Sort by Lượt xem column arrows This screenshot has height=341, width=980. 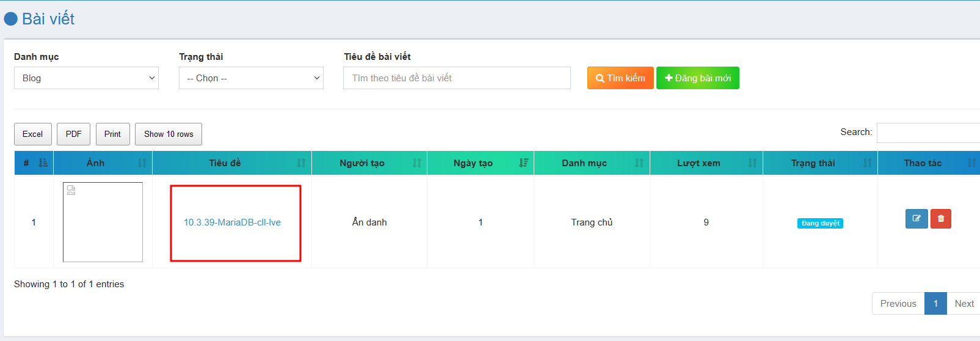(752, 163)
